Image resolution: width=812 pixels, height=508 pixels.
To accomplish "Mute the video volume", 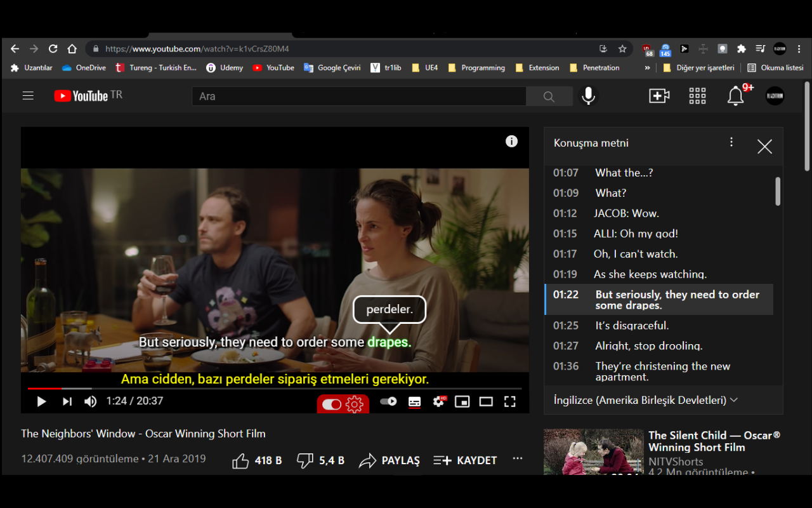I will point(91,401).
